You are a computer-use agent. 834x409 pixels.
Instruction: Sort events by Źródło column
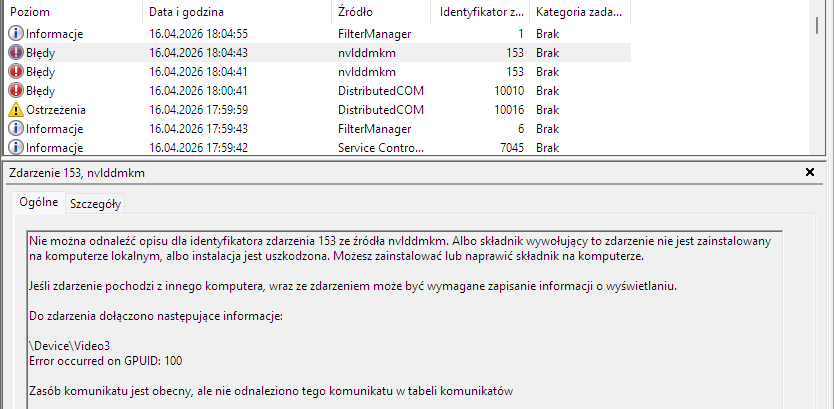(x=380, y=12)
